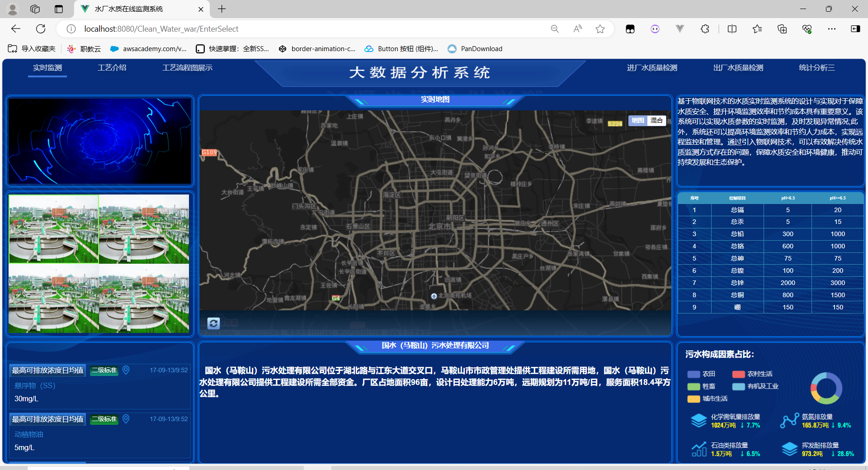The width and height of the screenshot is (868, 470).
Task: Reload the page with the refresh icon
Action: coord(41,29)
